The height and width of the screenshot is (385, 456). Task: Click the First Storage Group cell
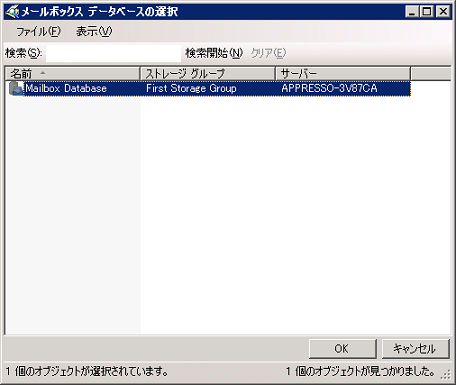pyautogui.click(x=191, y=88)
